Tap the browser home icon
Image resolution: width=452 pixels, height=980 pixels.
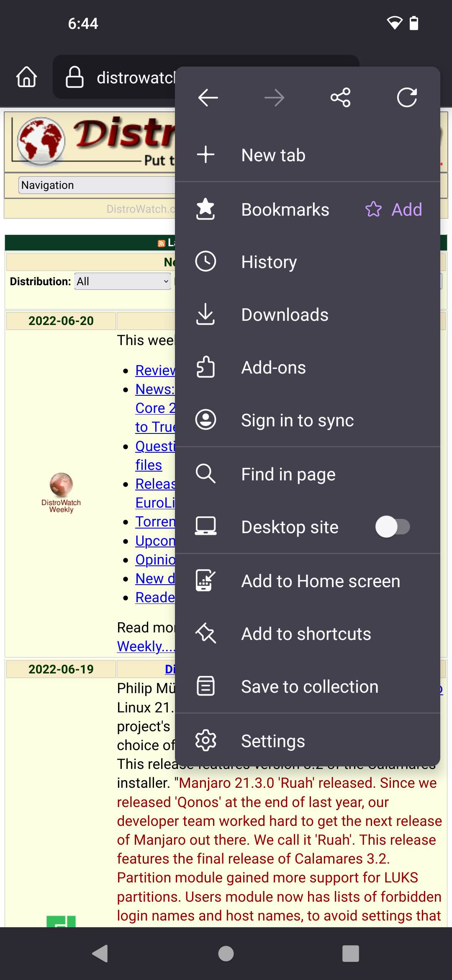click(x=26, y=77)
